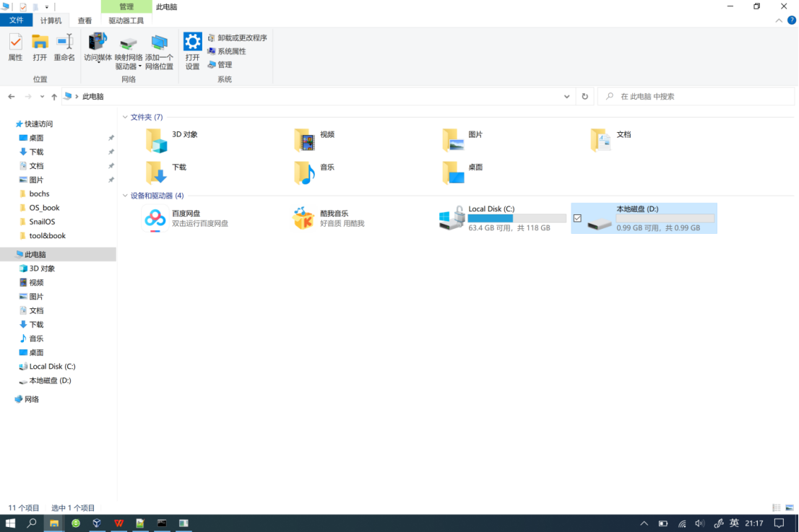Refresh the 此电脑 view
Image resolution: width=799 pixels, height=532 pixels.
point(585,96)
